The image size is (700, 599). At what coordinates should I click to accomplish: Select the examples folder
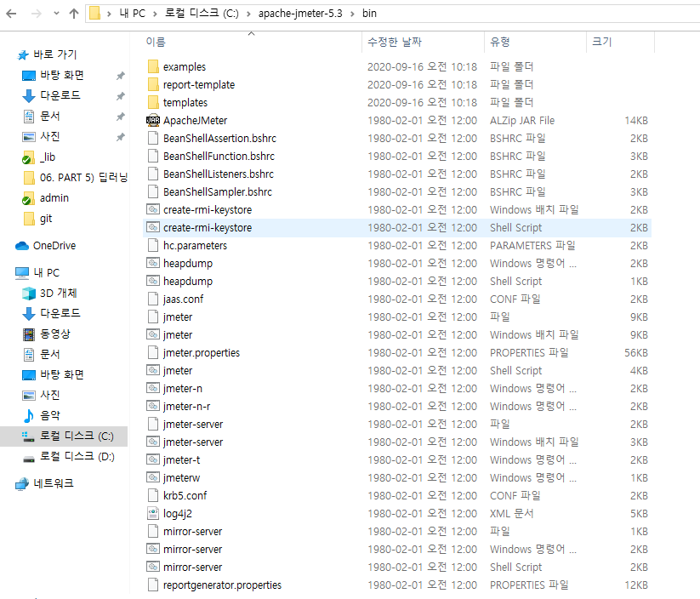point(397,67)
